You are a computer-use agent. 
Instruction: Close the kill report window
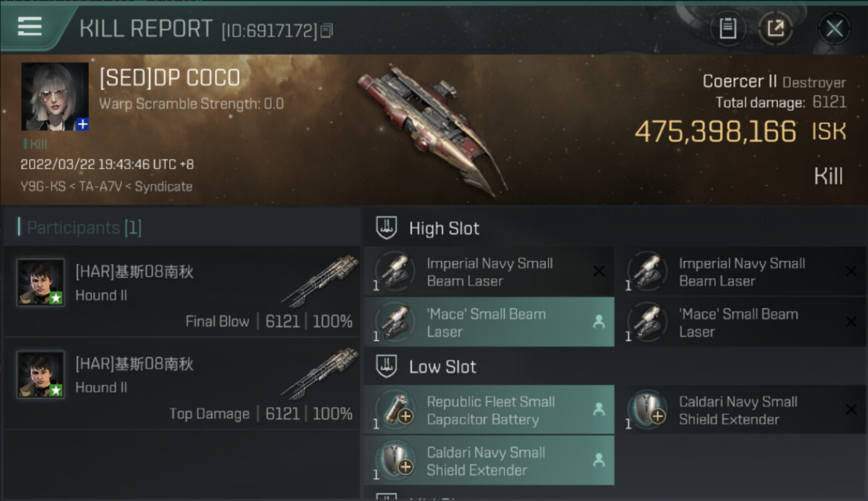point(834,29)
